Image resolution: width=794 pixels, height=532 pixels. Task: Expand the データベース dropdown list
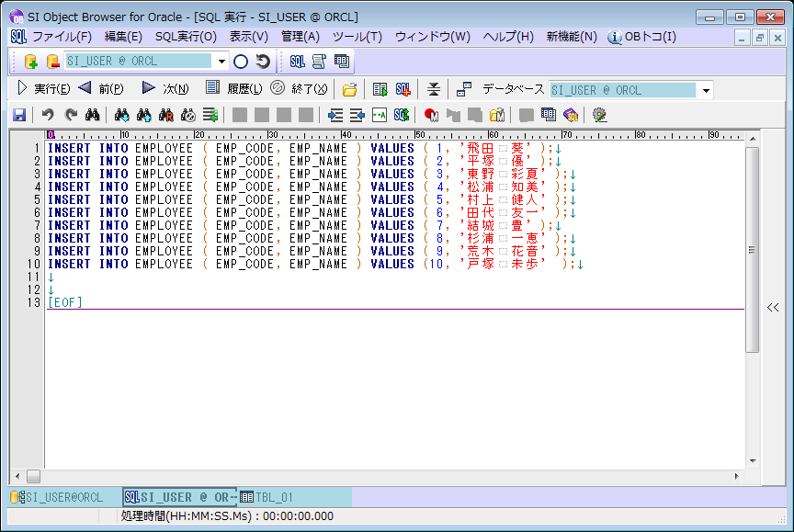pos(705,90)
